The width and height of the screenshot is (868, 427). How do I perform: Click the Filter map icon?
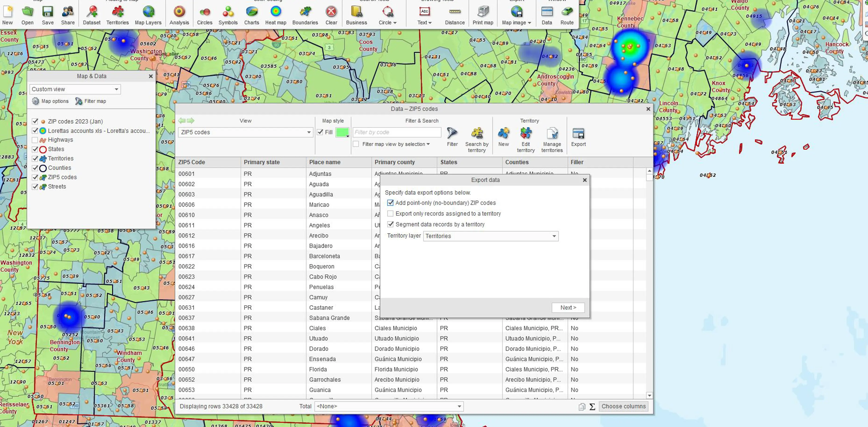78,101
